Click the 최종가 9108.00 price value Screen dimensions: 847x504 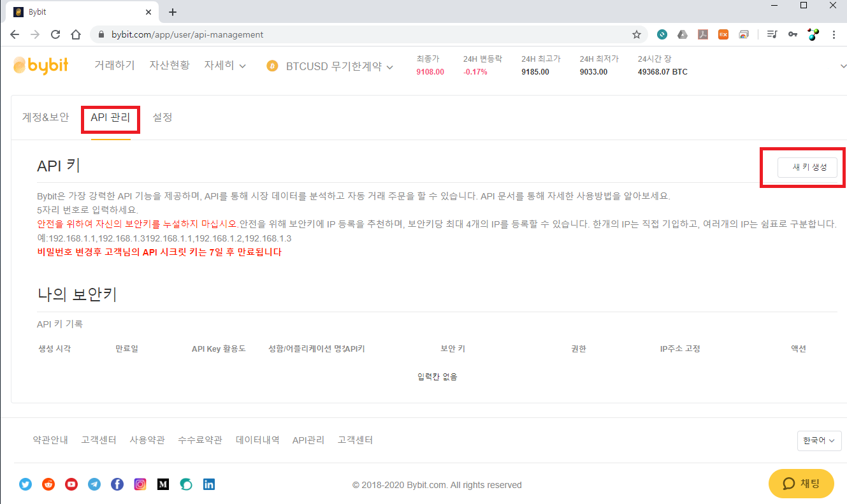tap(430, 72)
